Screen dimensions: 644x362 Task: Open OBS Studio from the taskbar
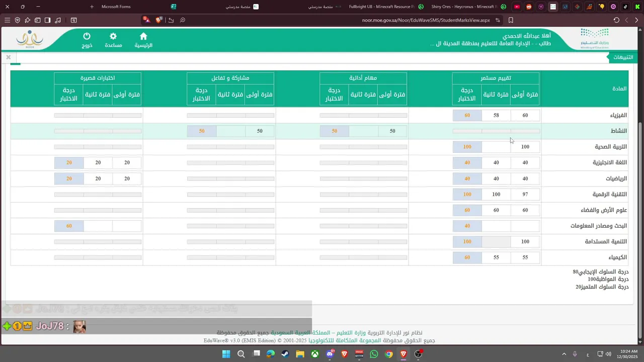(418, 354)
